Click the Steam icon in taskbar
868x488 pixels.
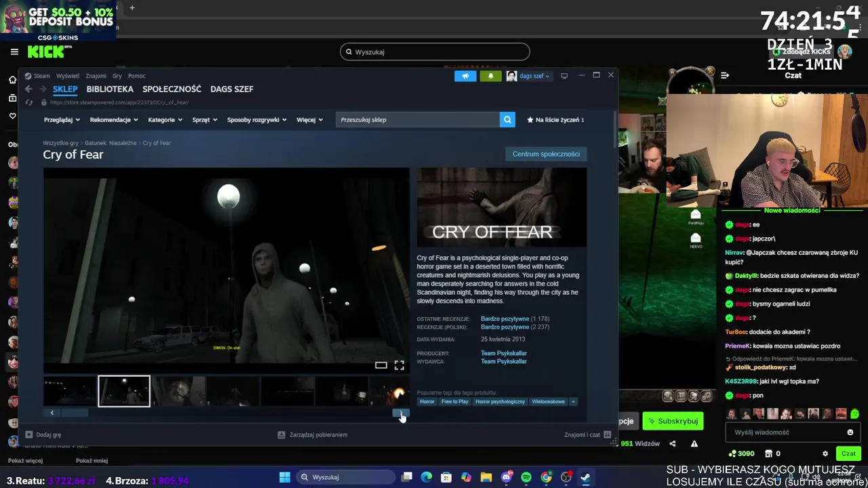585,477
